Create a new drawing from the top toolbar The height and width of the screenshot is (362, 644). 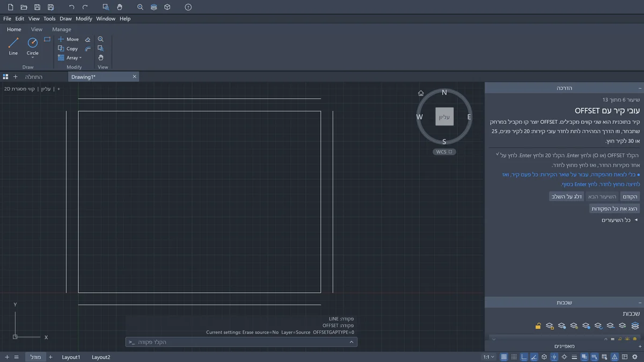(10, 7)
